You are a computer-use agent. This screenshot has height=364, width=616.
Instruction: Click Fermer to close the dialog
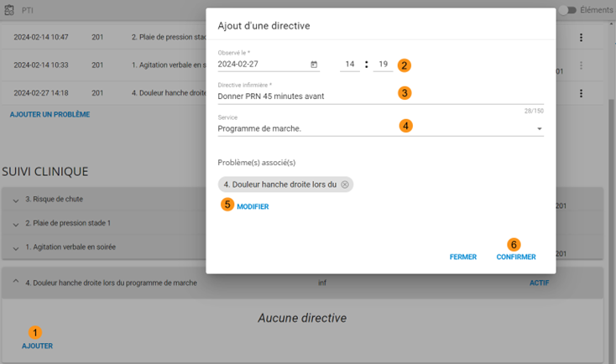(x=462, y=257)
